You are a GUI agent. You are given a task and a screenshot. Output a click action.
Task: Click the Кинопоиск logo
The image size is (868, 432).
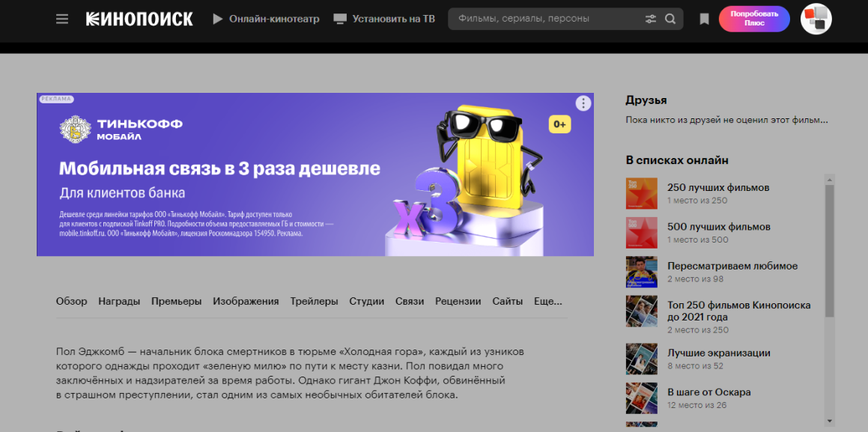tap(139, 19)
